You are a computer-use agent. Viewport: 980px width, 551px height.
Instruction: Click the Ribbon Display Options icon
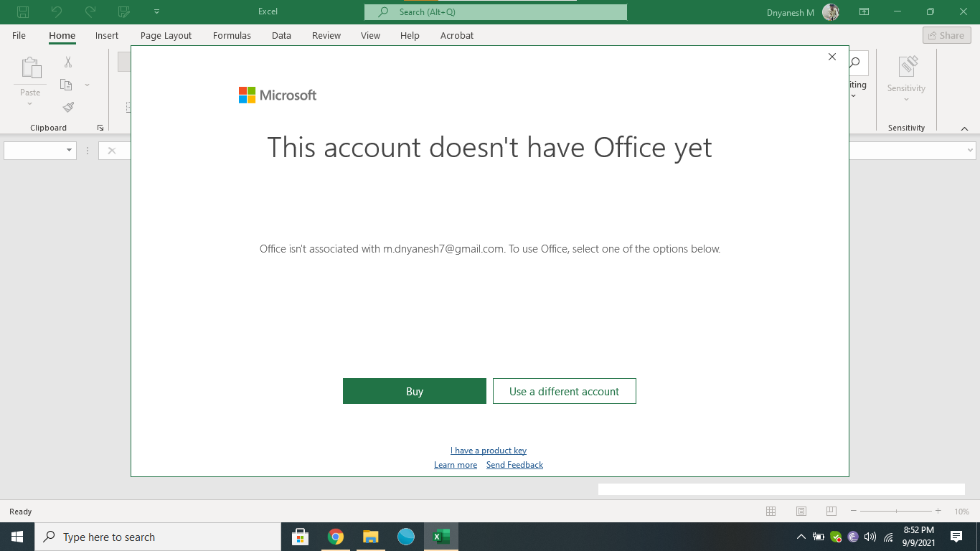864,11
